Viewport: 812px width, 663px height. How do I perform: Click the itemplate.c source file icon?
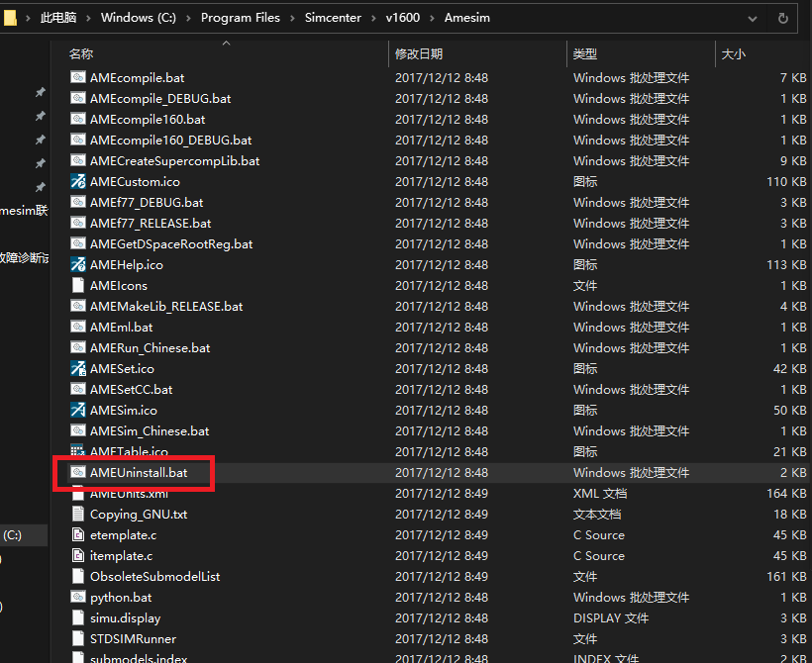click(77, 555)
